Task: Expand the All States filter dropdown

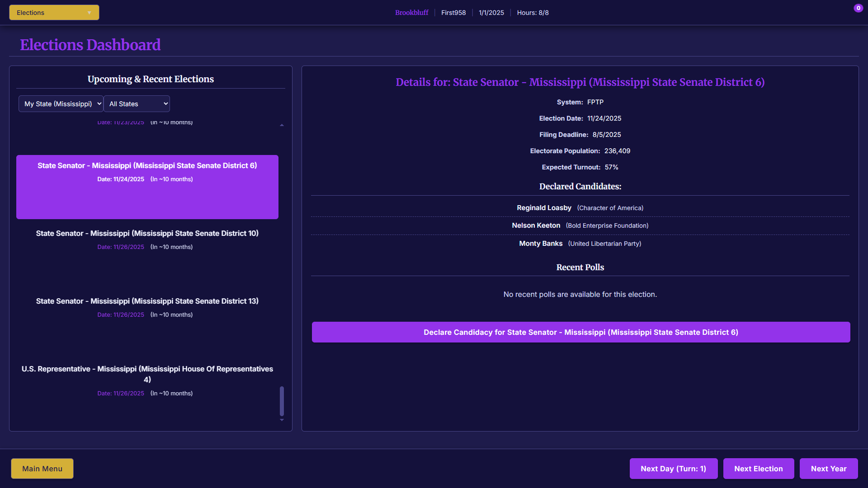Action: [x=137, y=104]
